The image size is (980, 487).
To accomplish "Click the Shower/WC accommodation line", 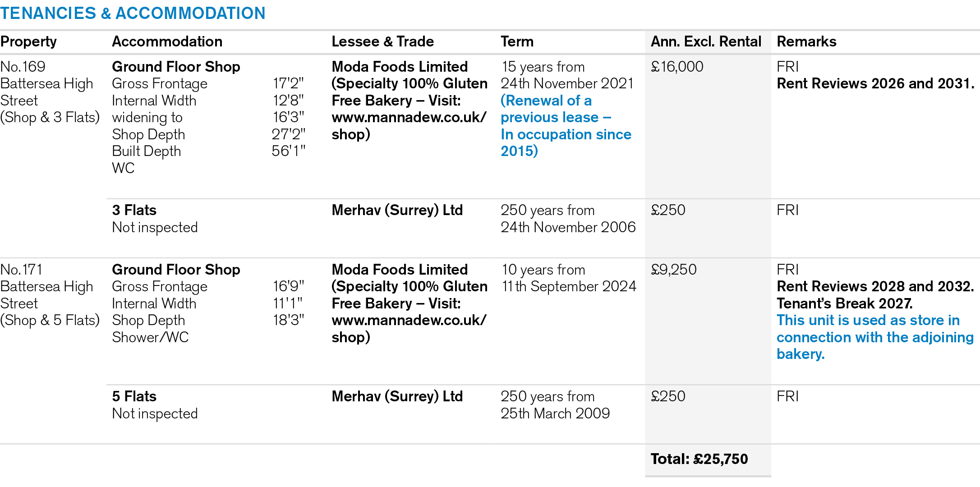I will pos(150,337).
